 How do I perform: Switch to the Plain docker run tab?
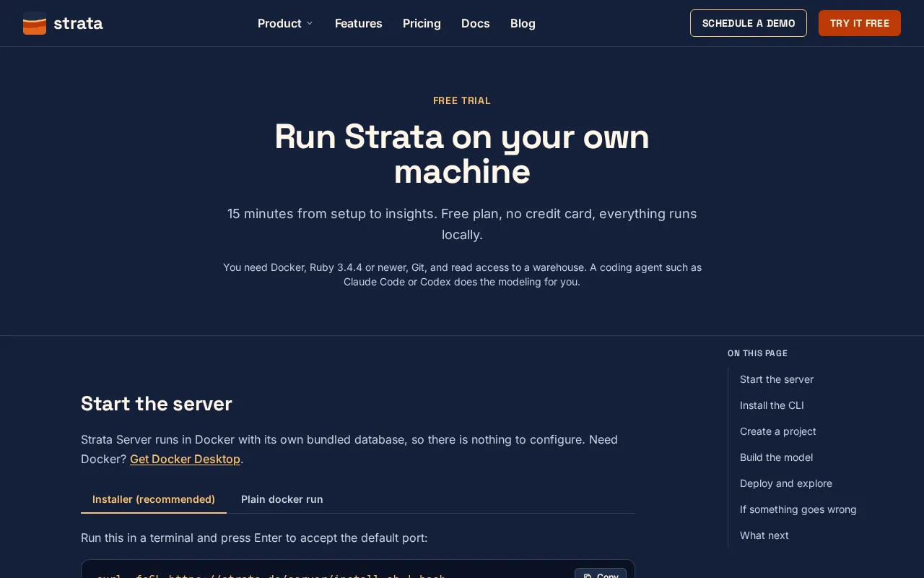click(282, 499)
